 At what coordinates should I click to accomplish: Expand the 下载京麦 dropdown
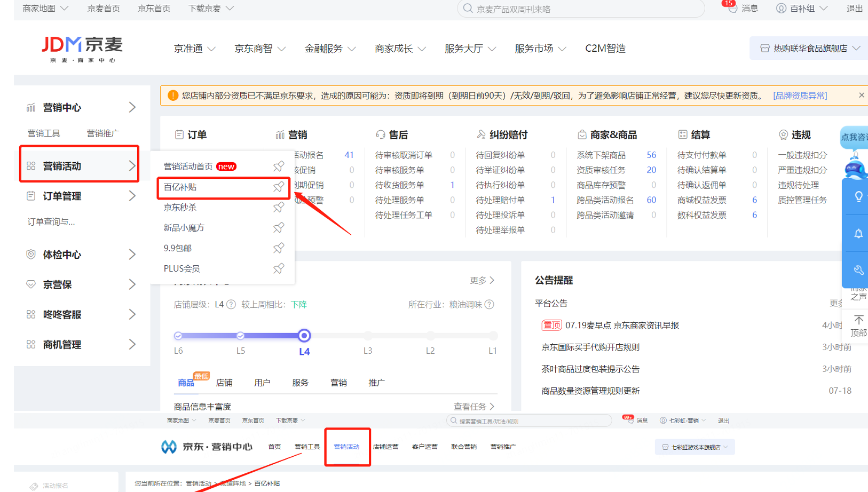(x=211, y=9)
